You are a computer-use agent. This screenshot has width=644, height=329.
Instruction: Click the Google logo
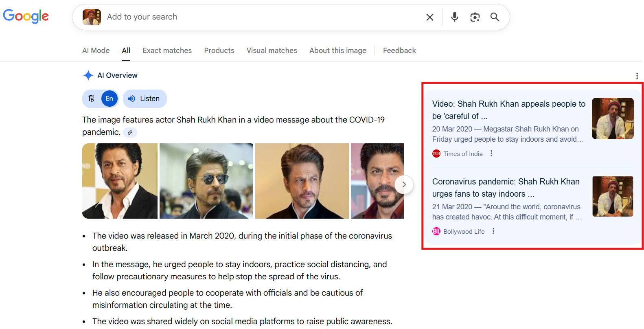(26, 16)
